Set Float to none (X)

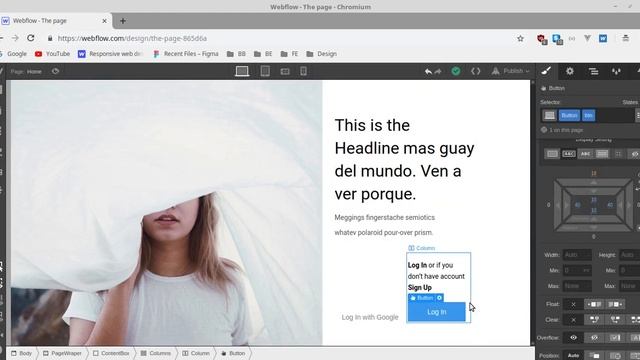[573, 304]
